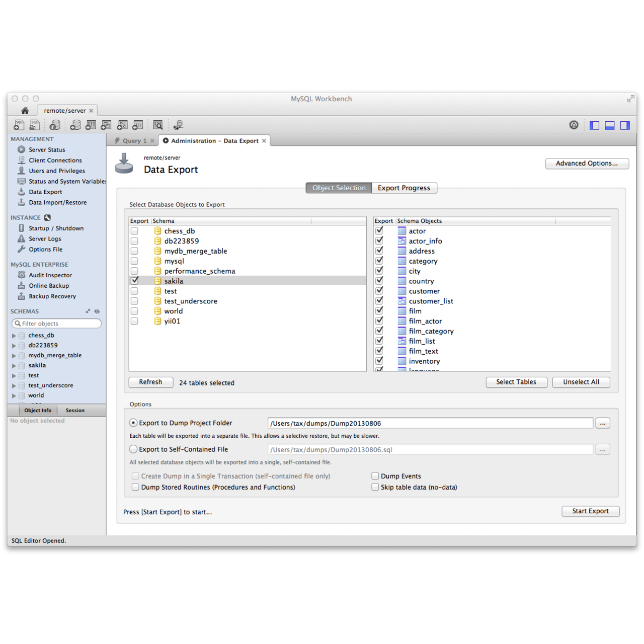Enable export checkbox for the world schema
644x644 pixels.
pyautogui.click(x=134, y=311)
